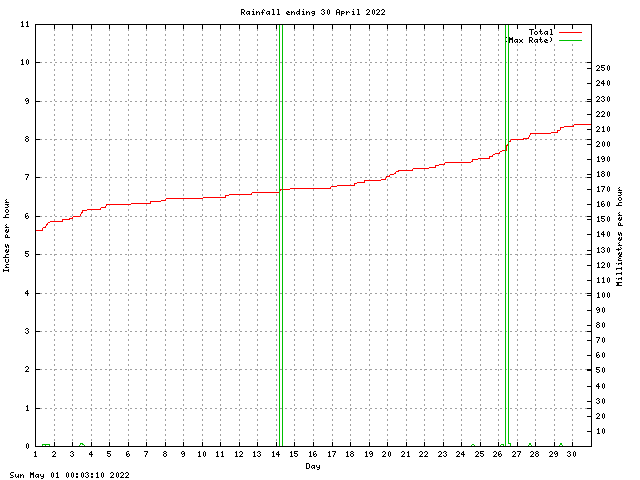Click the day '30' tick label
Viewport: 640px width, 480px height.
click(x=572, y=454)
